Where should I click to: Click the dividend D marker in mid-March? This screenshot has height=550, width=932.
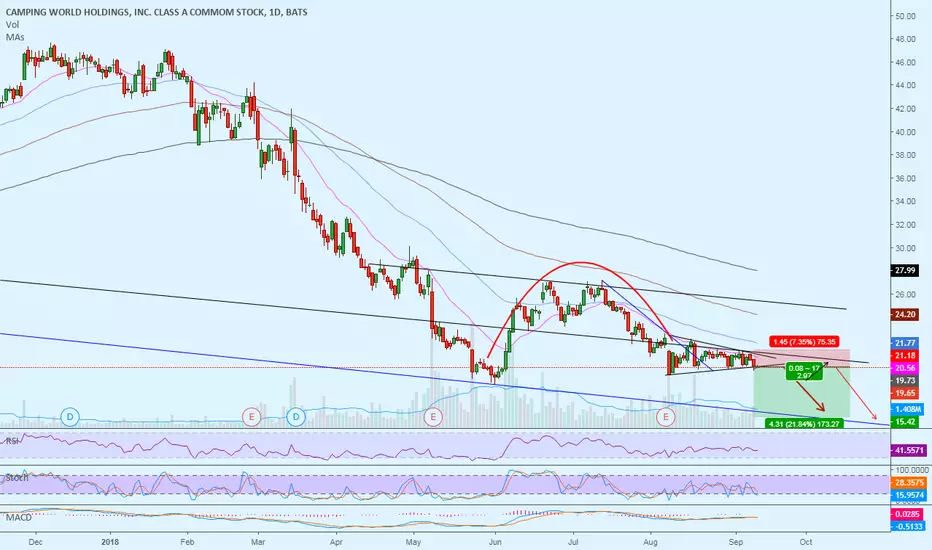point(296,417)
